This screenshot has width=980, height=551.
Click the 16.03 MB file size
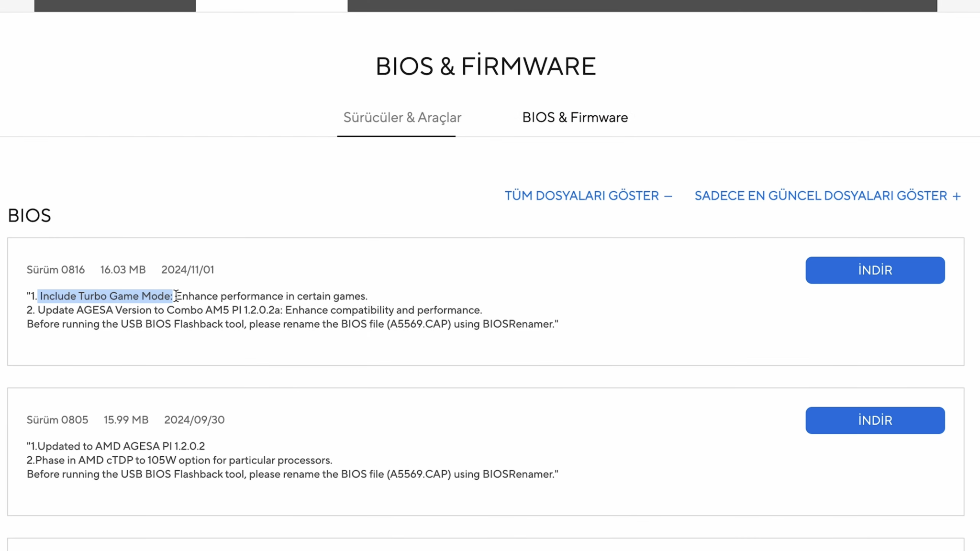pos(123,270)
